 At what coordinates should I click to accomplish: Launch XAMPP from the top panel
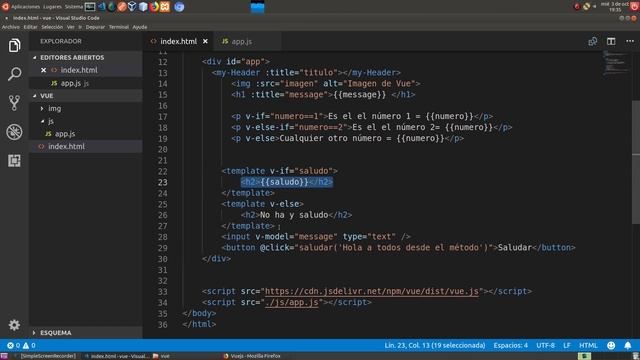click(165, 7)
